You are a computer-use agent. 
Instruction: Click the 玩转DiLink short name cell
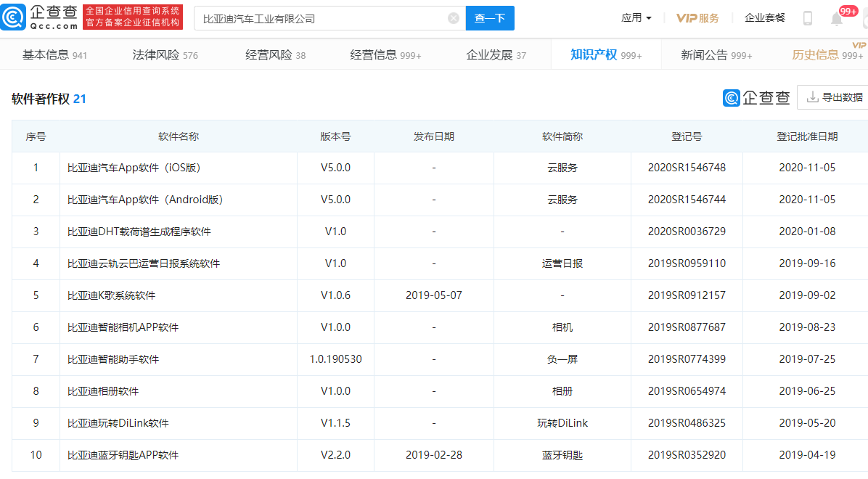pyautogui.click(x=562, y=423)
